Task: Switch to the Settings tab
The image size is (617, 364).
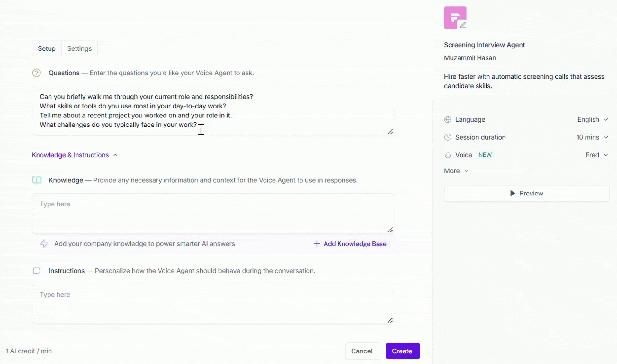Action: pyautogui.click(x=79, y=48)
